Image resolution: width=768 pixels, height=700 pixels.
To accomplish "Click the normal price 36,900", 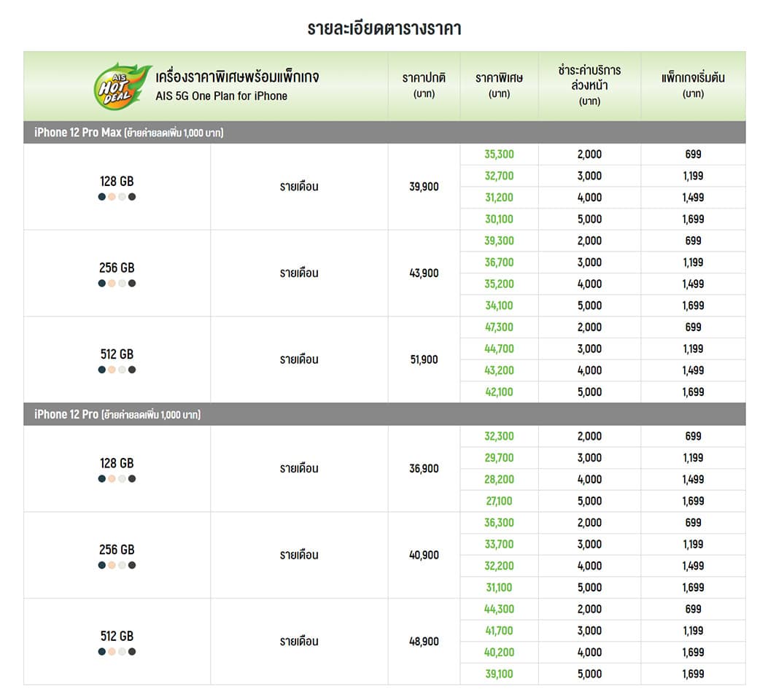I will click(x=424, y=468).
